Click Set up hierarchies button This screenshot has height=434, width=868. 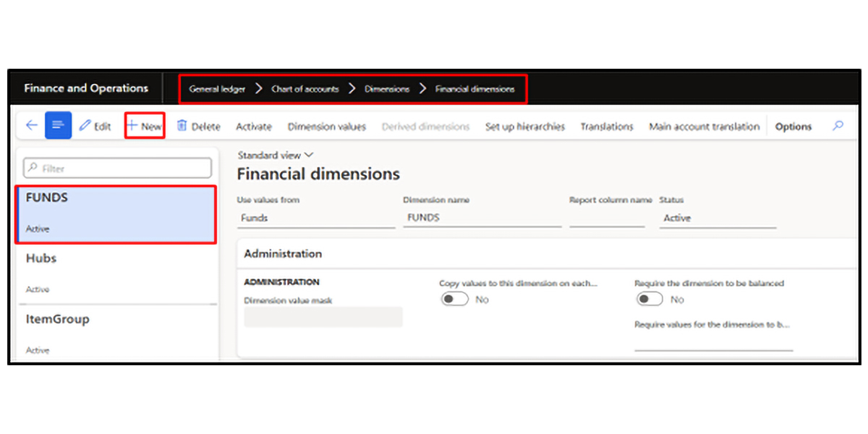[x=524, y=127]
